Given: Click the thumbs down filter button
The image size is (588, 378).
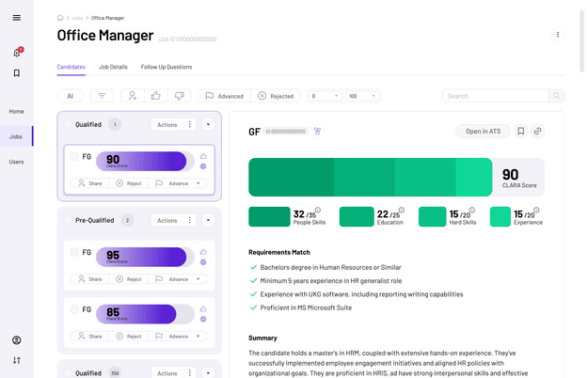Looking at the screenshot, I should [179, 96].
